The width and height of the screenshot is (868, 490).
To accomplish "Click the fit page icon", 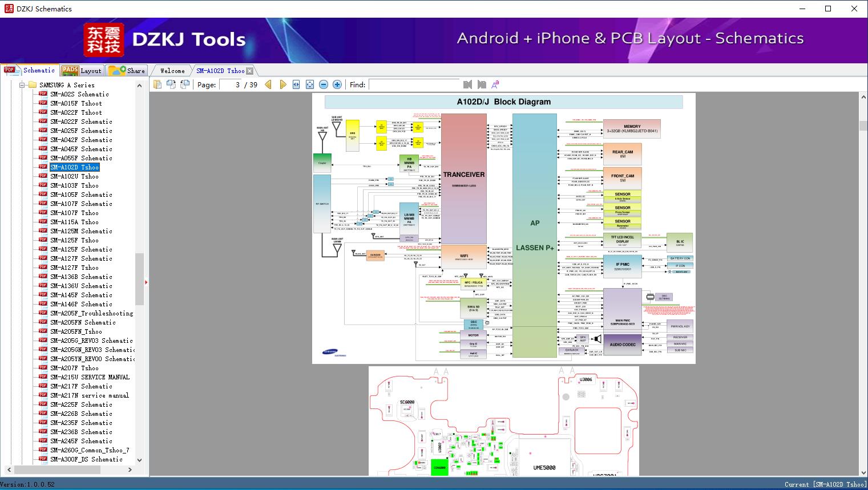I will click(310, 84).
